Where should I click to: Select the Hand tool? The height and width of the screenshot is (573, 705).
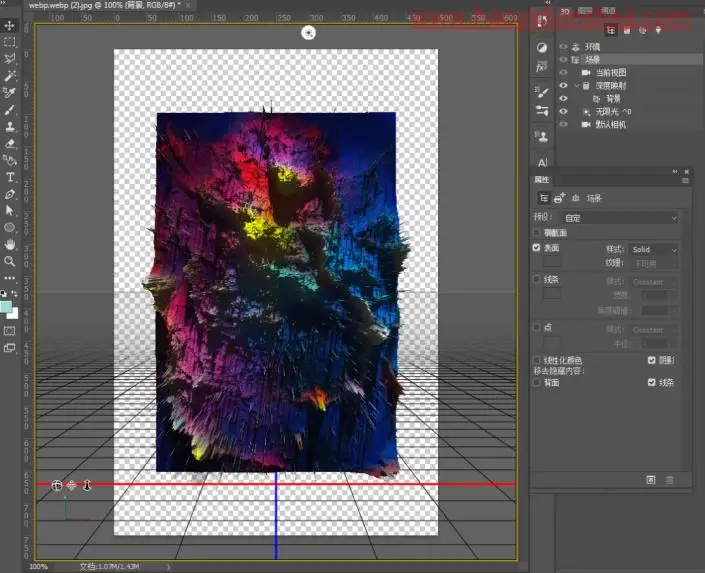tap(9, 244)
